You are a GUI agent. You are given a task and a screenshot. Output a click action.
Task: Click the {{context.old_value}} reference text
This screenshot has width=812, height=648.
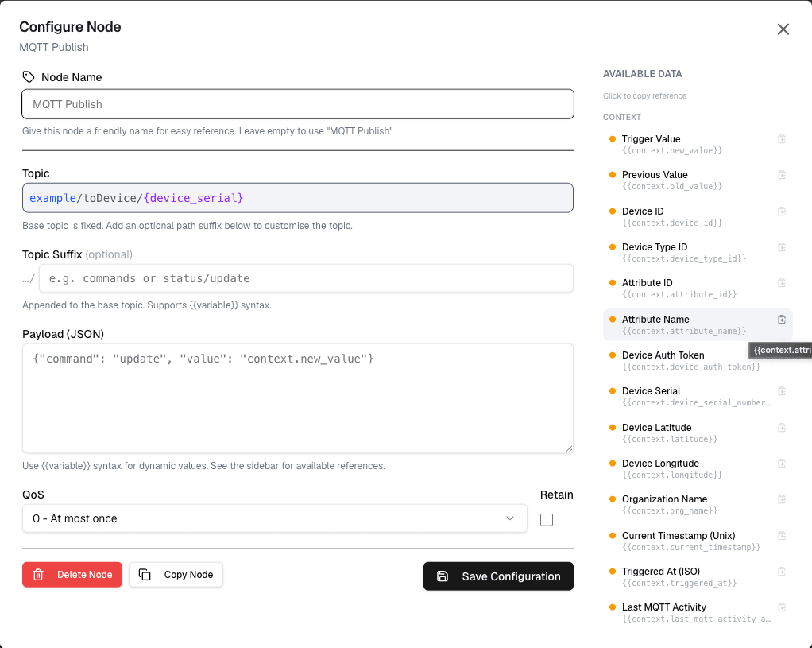(x=671, y=186)
